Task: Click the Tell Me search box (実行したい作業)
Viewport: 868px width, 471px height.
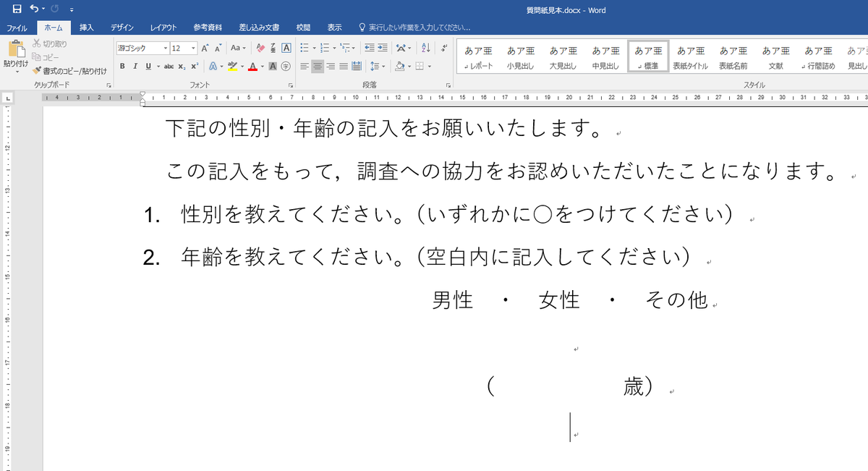Action: [414, 27]
